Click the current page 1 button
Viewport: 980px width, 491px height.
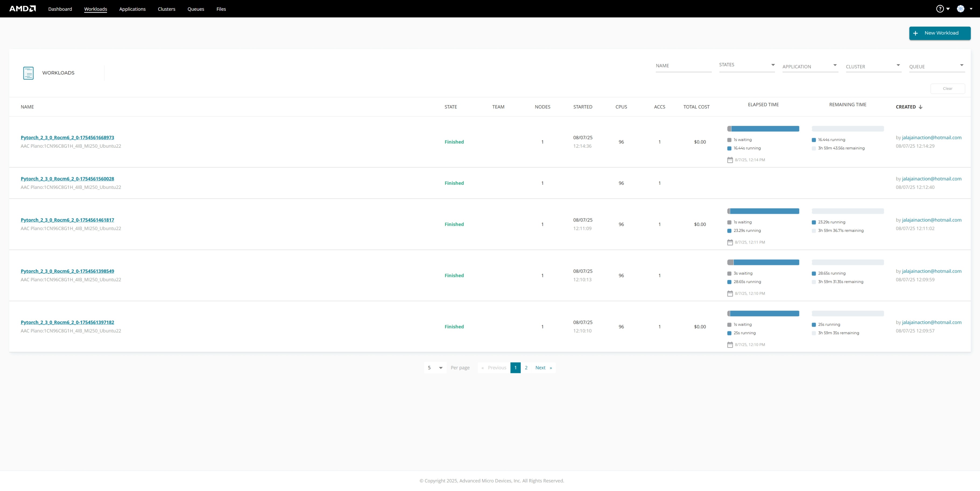pos(515,368)
